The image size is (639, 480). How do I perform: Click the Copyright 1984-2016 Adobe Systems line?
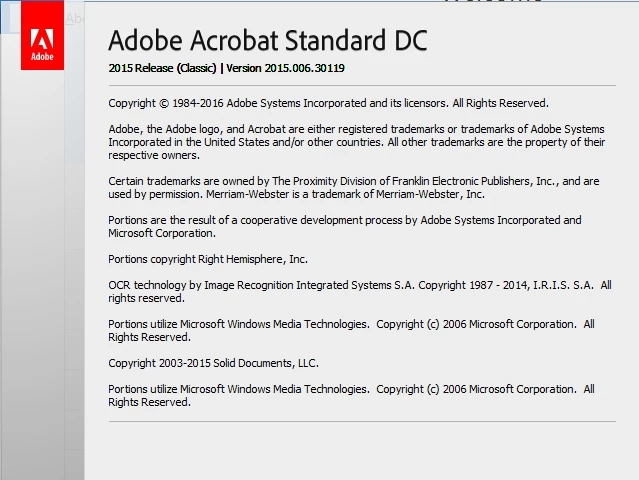(328, 103)
